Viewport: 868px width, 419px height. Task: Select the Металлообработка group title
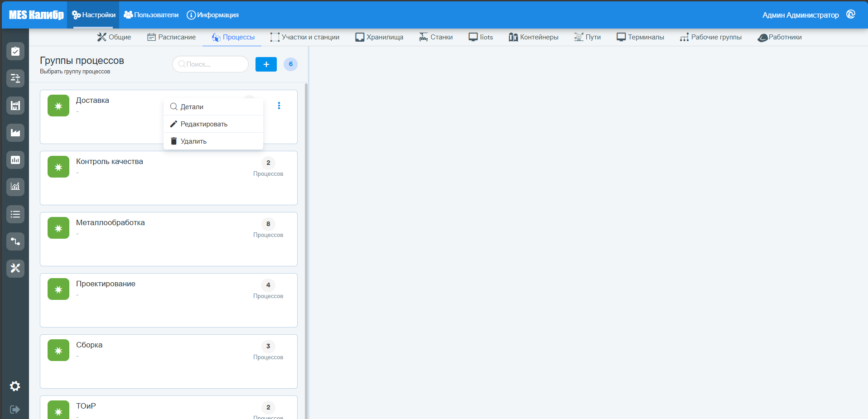click(x=111, y=222)
